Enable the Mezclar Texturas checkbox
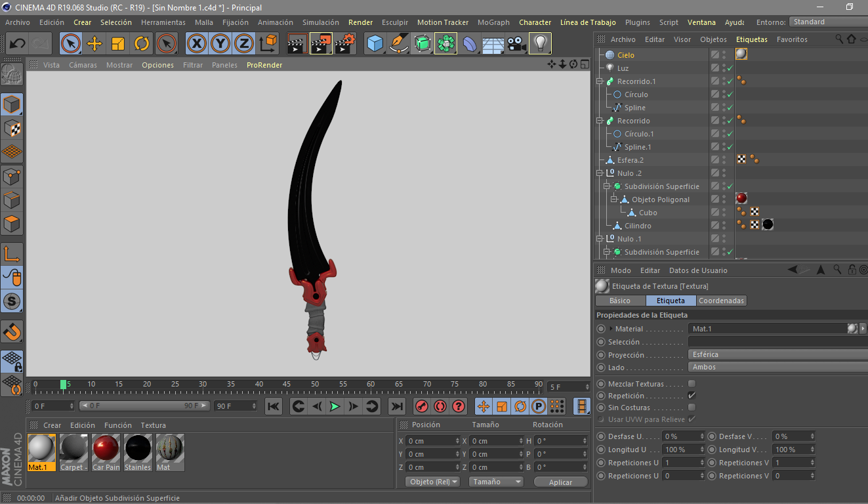The height and width of the screenshot is (504, 868). pyautogui.click(x=692, y=384)
